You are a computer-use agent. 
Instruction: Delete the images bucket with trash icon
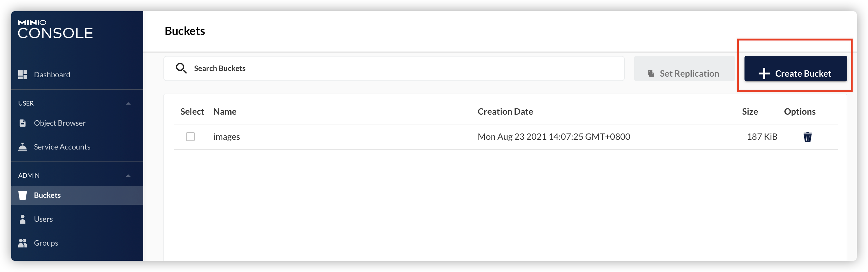coord(807,137)
